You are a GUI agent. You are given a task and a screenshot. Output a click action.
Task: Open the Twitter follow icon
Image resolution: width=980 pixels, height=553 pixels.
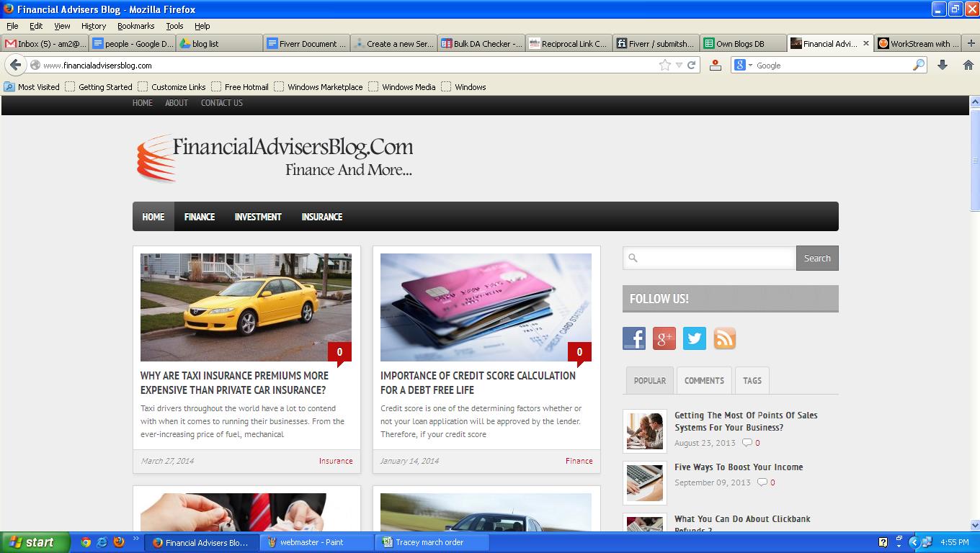[x=695, y=338]
